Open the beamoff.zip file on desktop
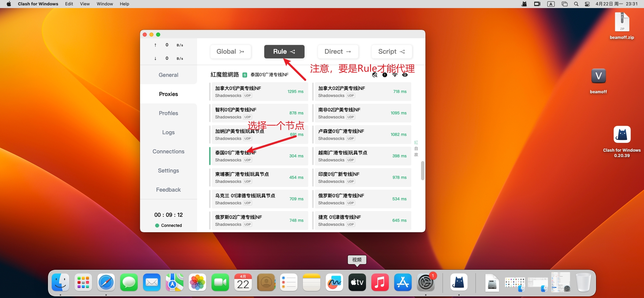This screenshot has height=298, width=644. click(622, 22)
